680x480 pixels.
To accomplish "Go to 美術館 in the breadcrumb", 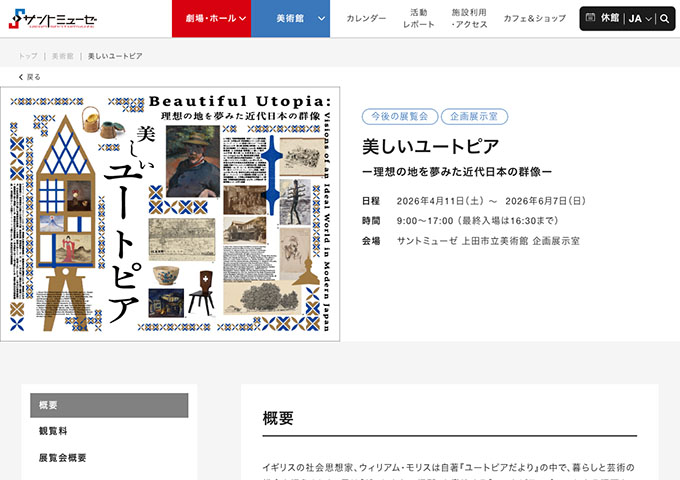I will pos(62,56).
